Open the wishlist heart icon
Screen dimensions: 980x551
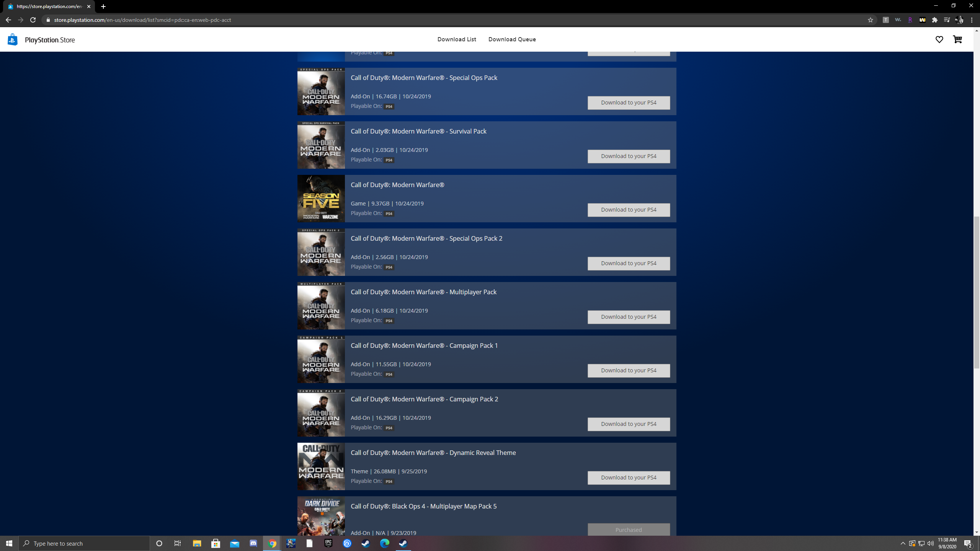point(940,40)
